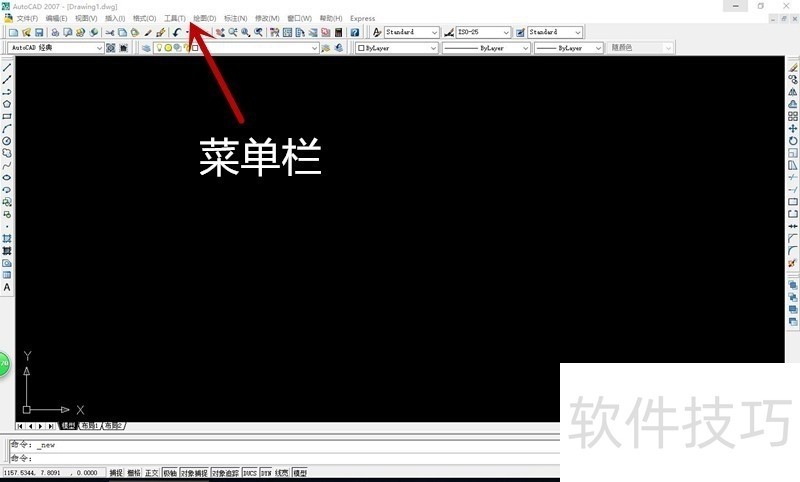Click the calculator icon in toolbar

338,32
